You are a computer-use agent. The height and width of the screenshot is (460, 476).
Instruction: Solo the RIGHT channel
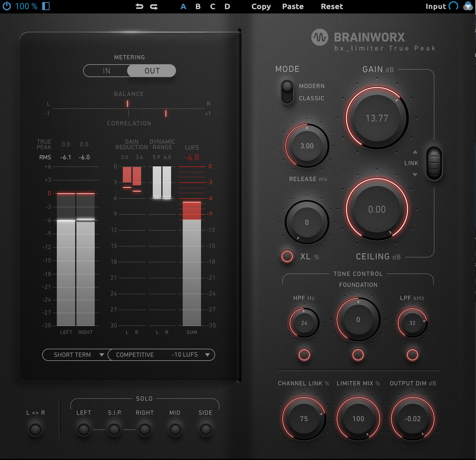tap(145, 430)
